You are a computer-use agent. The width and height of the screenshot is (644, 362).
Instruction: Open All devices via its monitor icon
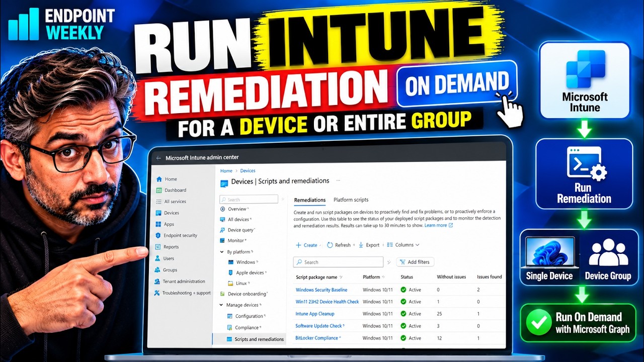[223, 220]
